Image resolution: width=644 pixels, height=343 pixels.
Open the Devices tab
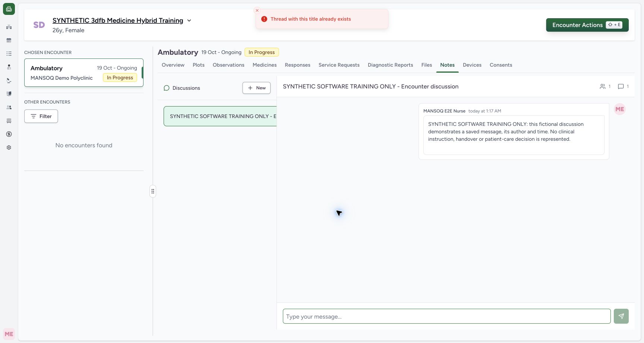472,65
